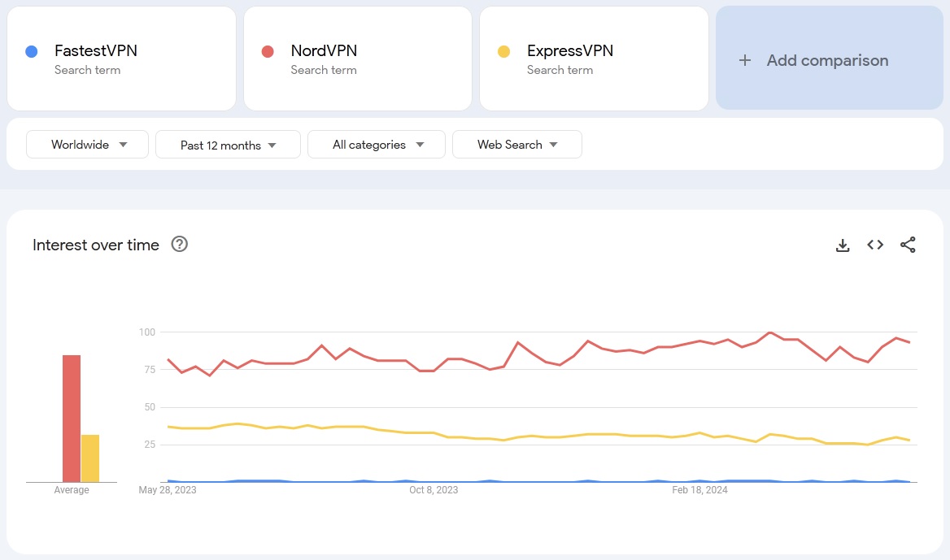Click the red NordVPN average bar

click(72, 419)
